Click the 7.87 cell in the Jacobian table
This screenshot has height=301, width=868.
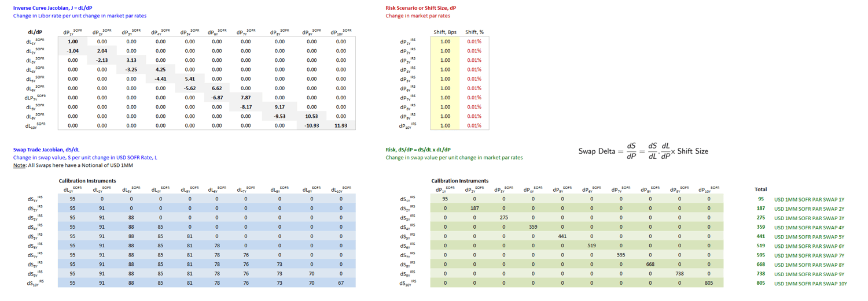[x=246, y=98]
